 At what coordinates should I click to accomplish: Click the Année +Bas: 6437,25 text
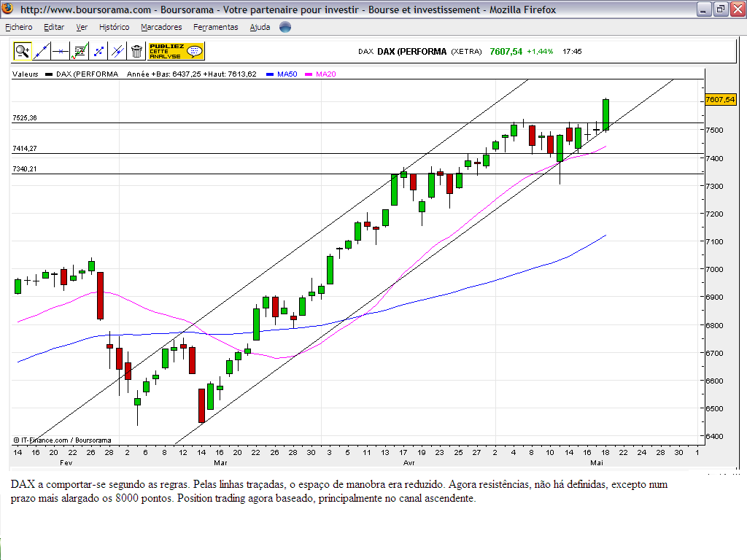click(x=164, y=74)
